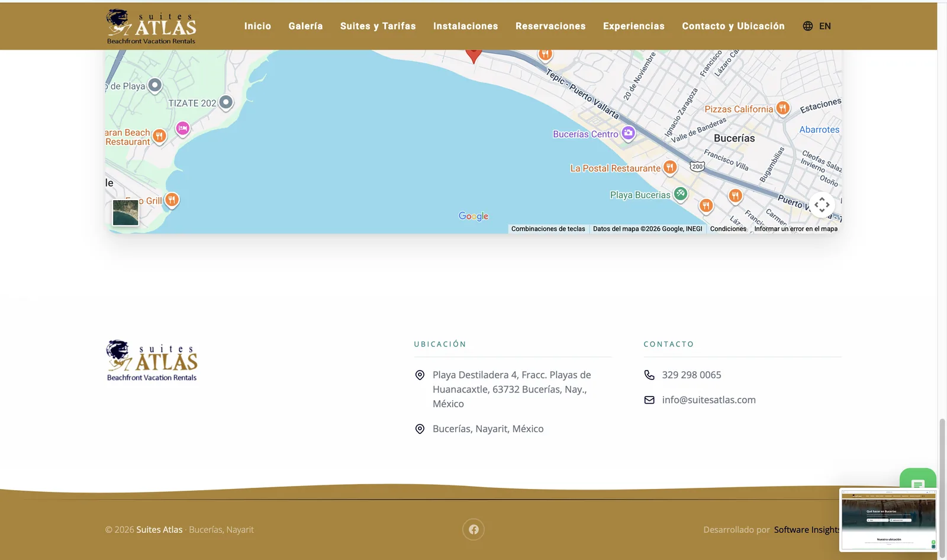This screenshot has height=560, width=947.
Task: Click the Playa Bucerias green beach marker
Action: [x=681, y=194]
